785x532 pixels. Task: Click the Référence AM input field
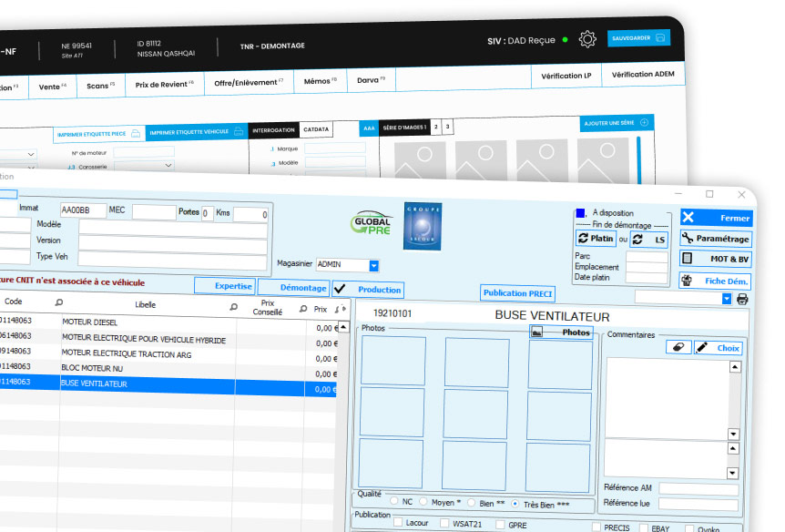(698, 489)
